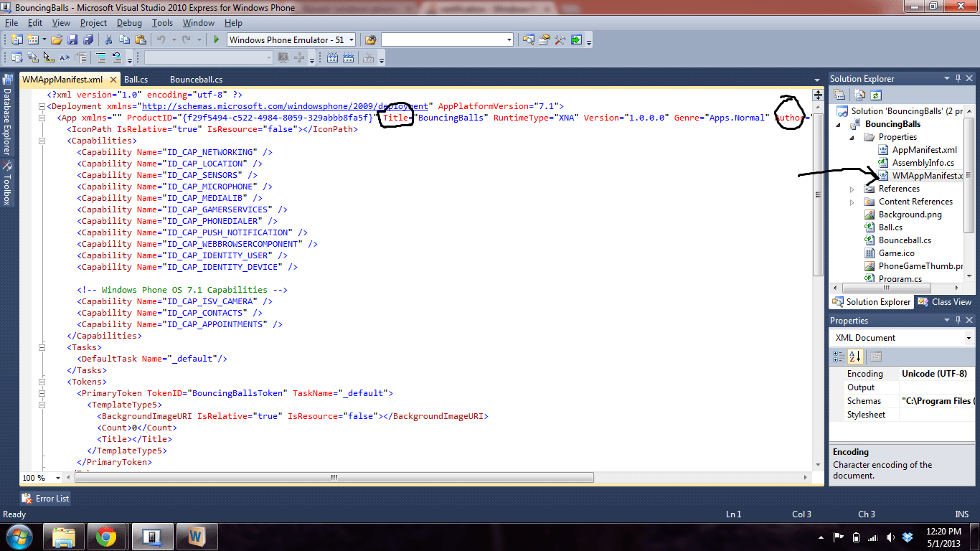Click Solution Explorer's Properties icon

[839, 95]
